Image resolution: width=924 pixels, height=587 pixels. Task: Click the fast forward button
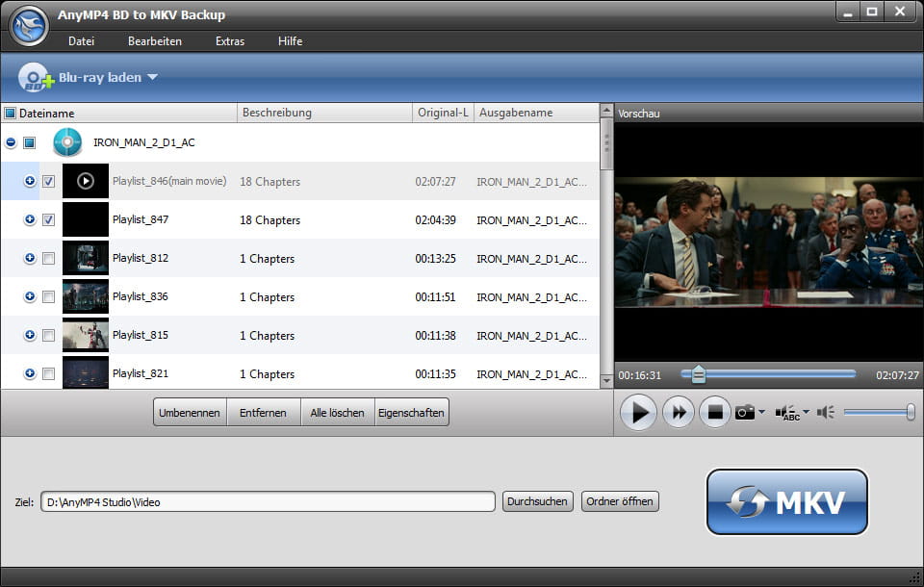coord(679,413)
